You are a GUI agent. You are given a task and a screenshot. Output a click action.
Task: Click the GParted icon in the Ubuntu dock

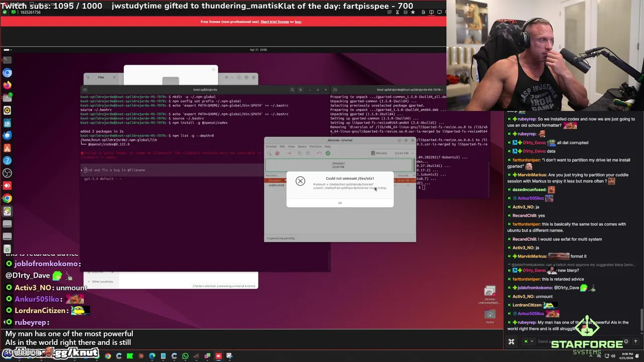point(7,211)
